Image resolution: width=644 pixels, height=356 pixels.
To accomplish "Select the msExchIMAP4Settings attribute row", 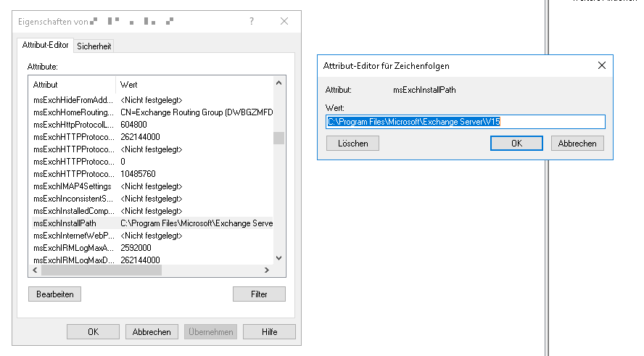I will click(74, 186).
